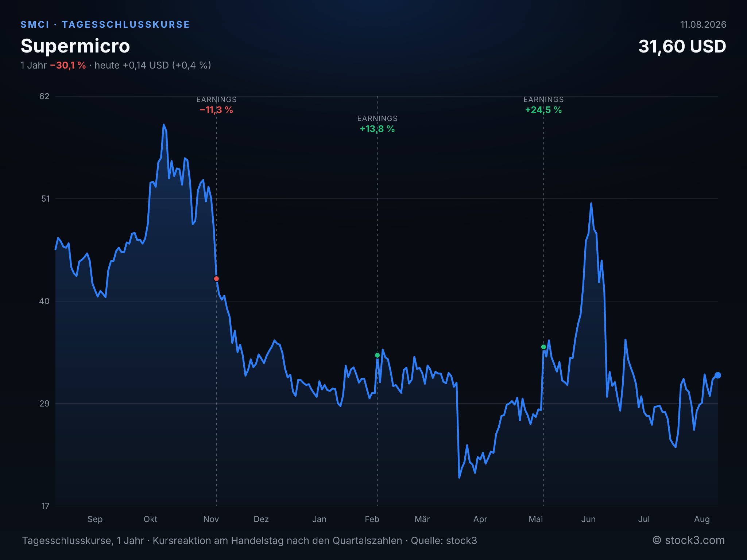This screenshot has height=560, width=747.
Task: Click the Feb month label
Action: coord(372,519)
